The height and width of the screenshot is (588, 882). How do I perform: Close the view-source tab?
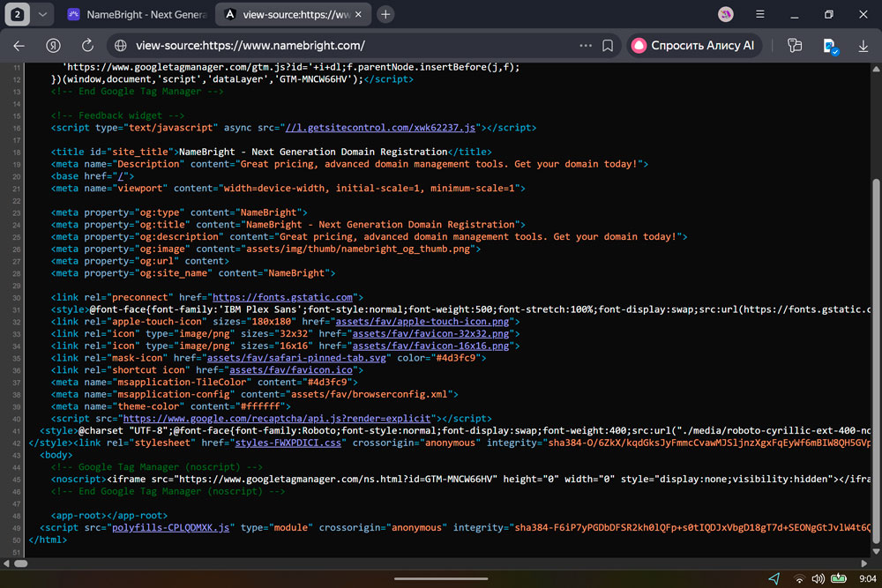[358, 15]
